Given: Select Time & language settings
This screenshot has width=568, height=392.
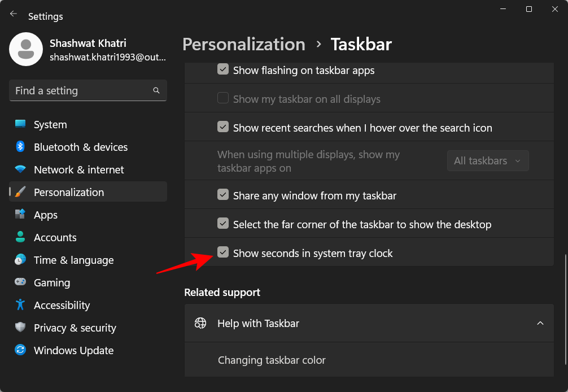Looking at the screenshot, I should (x=73, y=260).
